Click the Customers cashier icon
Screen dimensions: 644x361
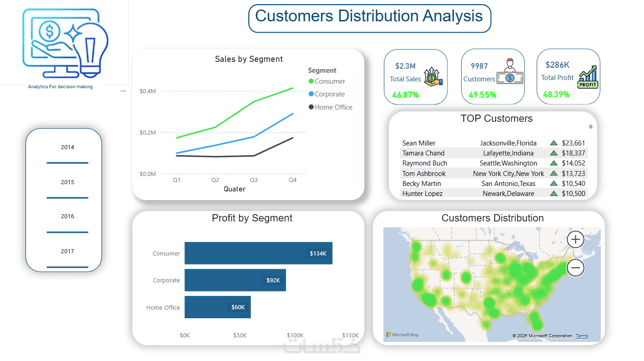[x=510, y=71]
